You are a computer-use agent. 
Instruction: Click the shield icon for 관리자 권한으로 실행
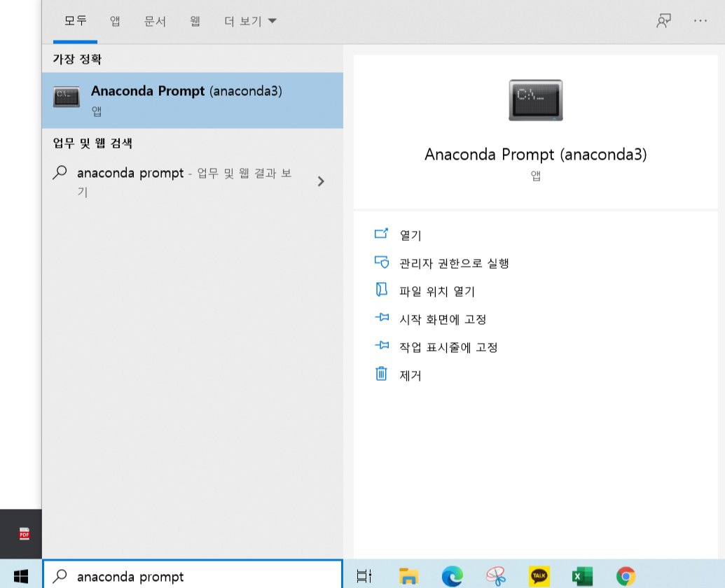click(x=382, y=262)
